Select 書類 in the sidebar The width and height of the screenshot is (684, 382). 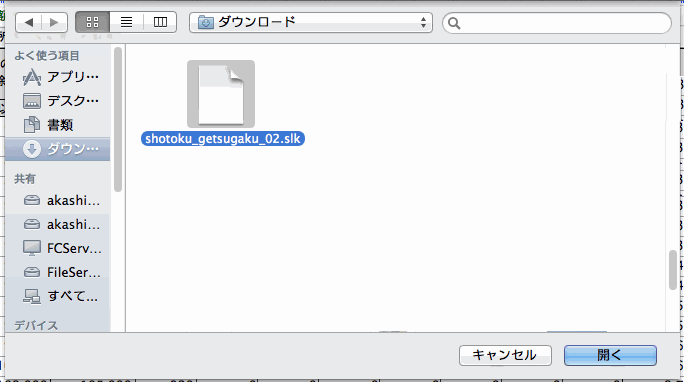pos(58,125)
